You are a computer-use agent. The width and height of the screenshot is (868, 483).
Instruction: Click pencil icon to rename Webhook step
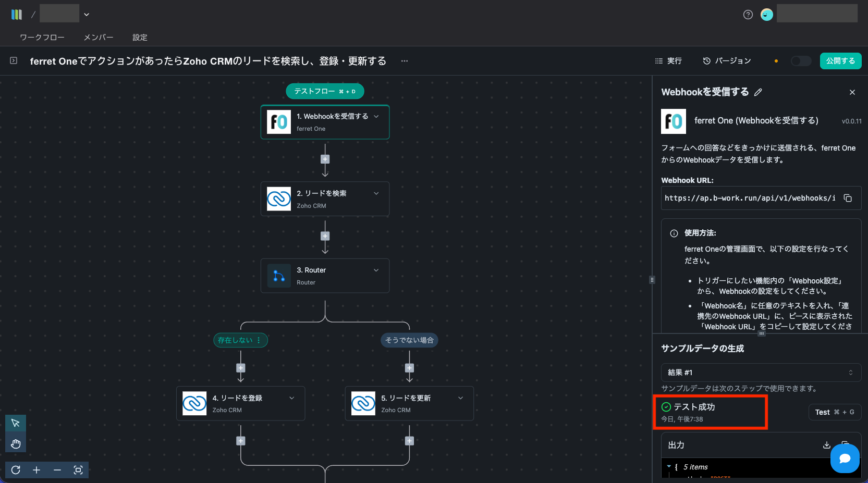tap(758, 92)
